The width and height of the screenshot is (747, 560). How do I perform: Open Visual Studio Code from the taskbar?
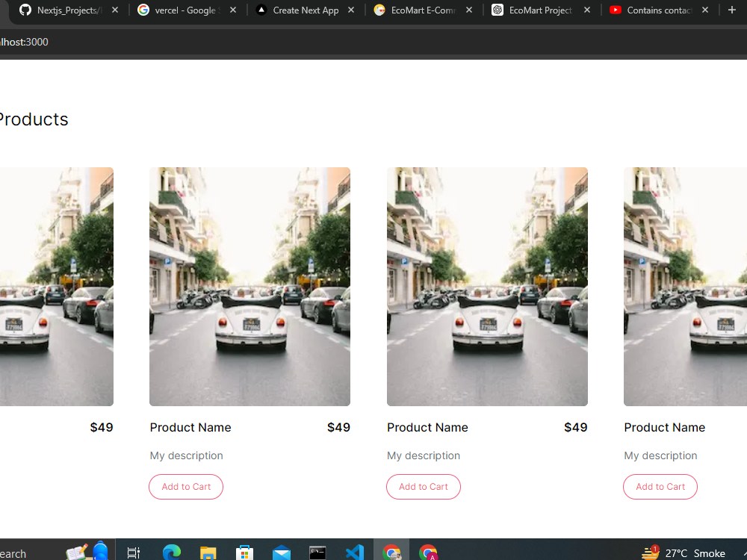pyautogui.click(x=354, y=553)
